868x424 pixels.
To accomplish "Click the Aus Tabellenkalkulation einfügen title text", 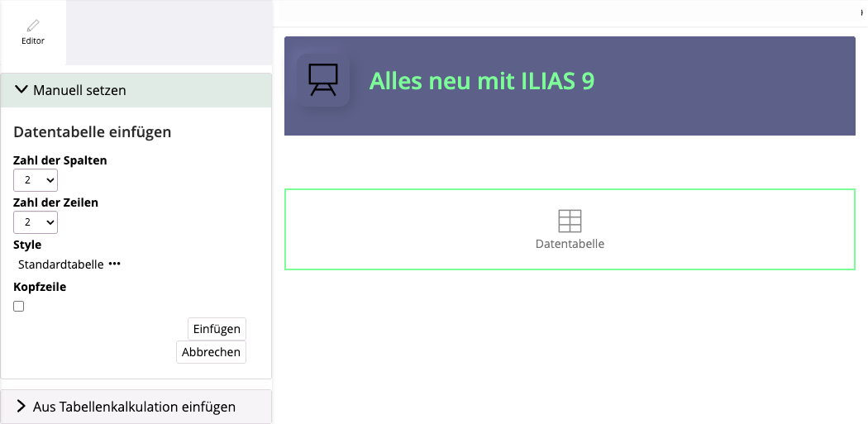I will tap(134, 407).
